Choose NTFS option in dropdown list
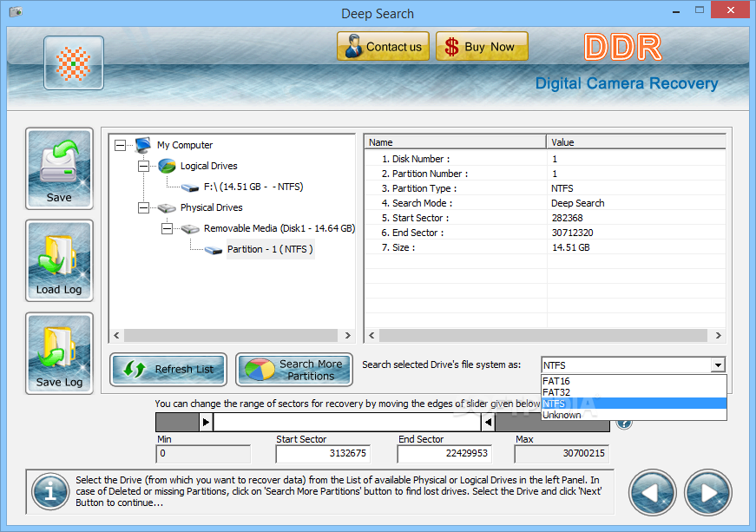The image size is (756, 532). [634, 404]
